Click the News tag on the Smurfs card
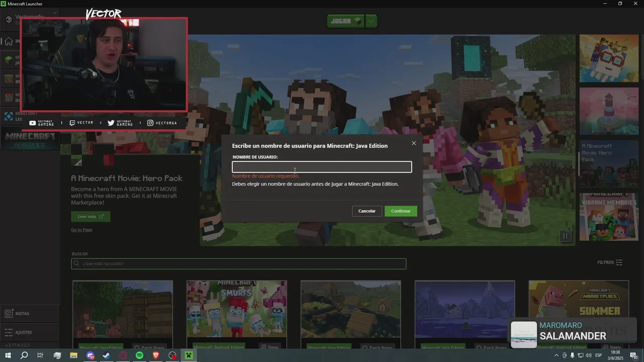This screenshot has width=644, height=362. pyautogui.click(x=269, y=347)
